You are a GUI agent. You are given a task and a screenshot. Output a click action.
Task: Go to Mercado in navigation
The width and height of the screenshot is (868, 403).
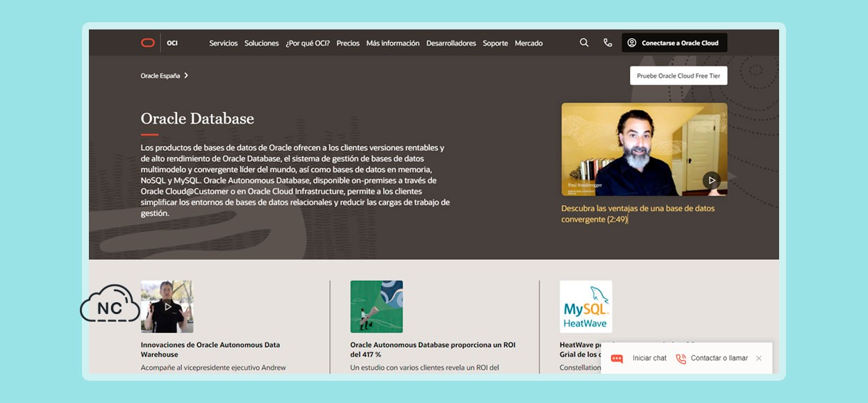[x=528, y=43]
